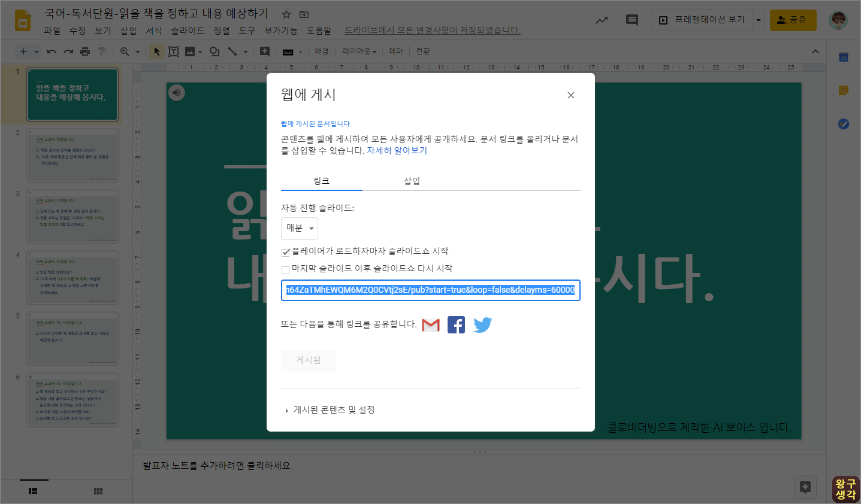Expand 게시된 콘텐츠 및 설정 section
This screenshot has height=504, width=861.
point(330,410)
